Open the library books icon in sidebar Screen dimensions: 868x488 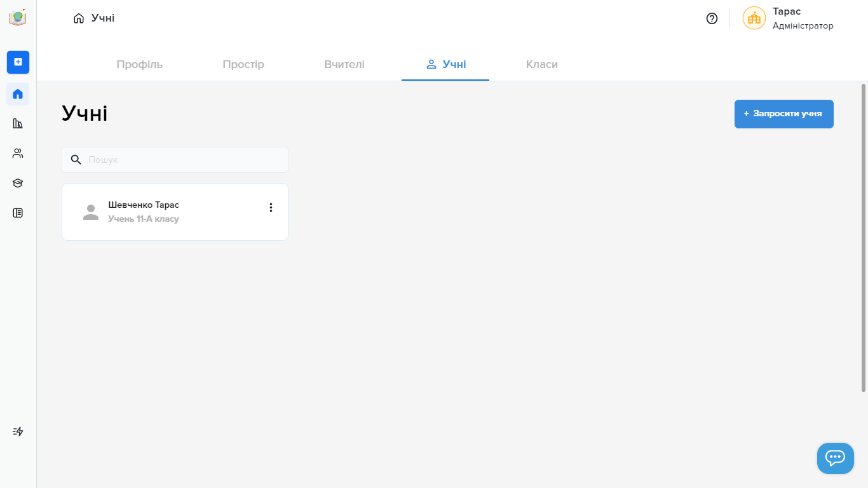point(18,123)
